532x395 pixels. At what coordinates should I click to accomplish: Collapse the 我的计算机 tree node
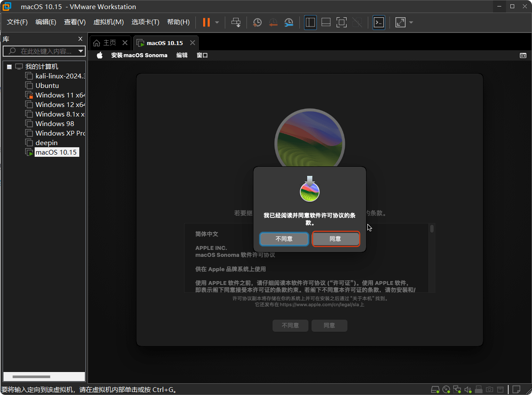8,66
